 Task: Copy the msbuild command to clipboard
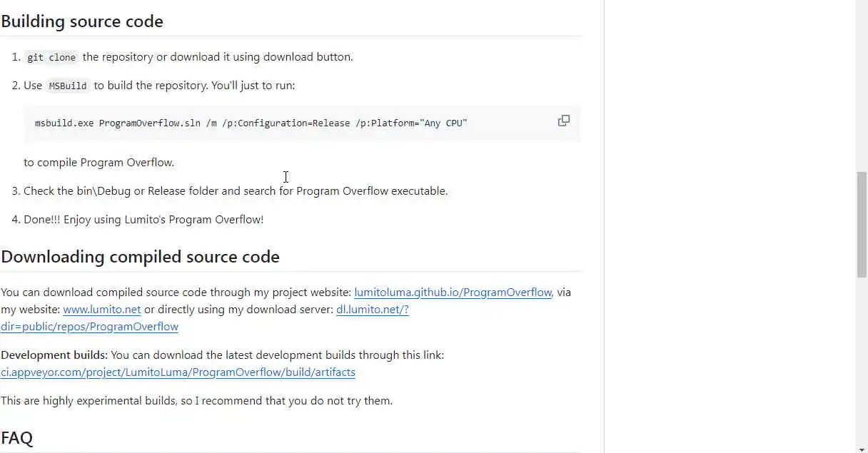563,121
